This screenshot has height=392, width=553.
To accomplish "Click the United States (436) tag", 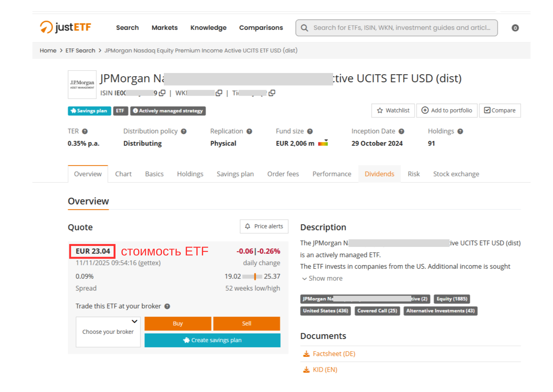I will (x=326, y=311).
